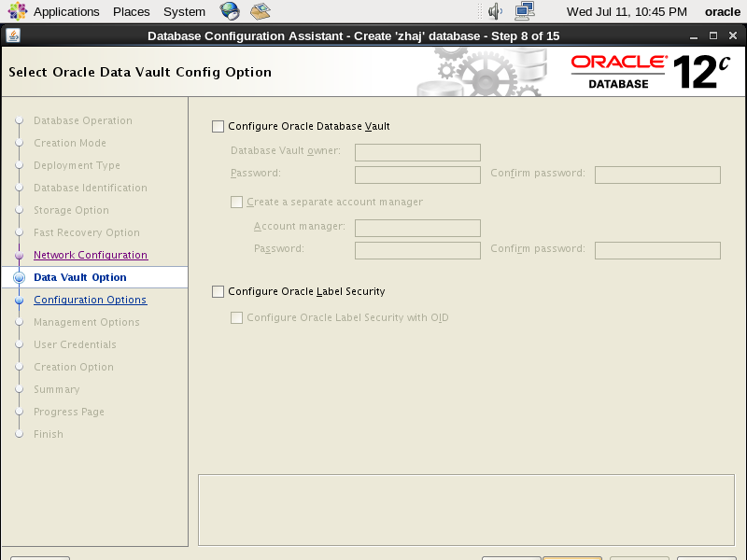
Task: Click Confirm password field for Vault owner
Action: click(657, 175)
